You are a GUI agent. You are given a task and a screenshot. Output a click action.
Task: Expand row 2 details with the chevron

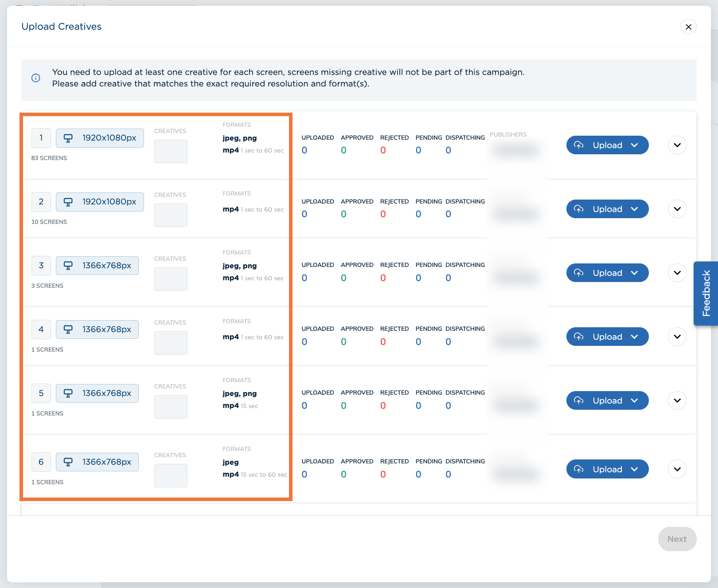677,209
